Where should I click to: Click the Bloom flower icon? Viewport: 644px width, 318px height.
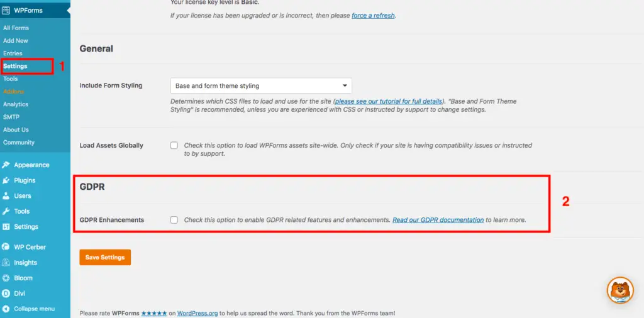pos(6,278)
